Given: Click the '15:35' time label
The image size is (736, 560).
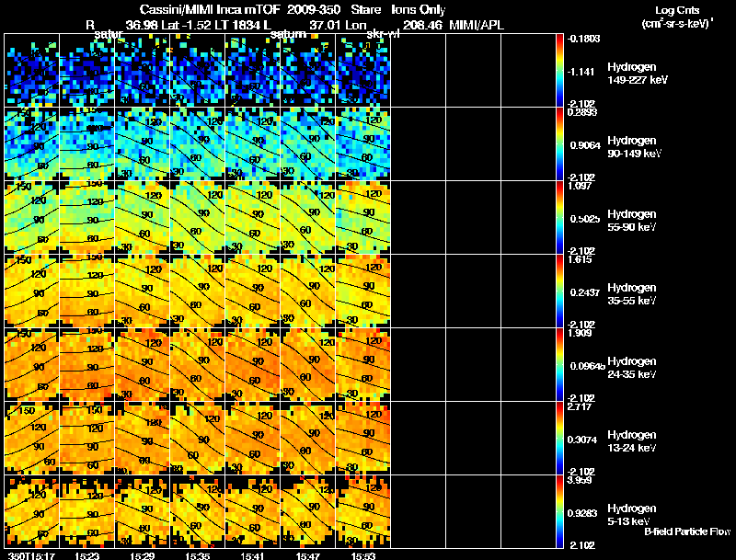Looking at the screenshot, I should click(x=197, y=555).
